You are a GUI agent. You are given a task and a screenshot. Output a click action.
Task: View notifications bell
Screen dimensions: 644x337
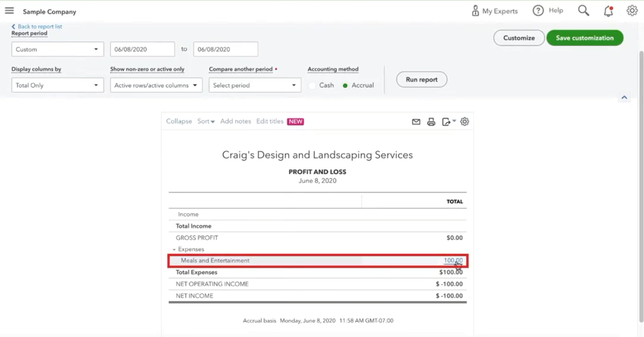point(608,11)
